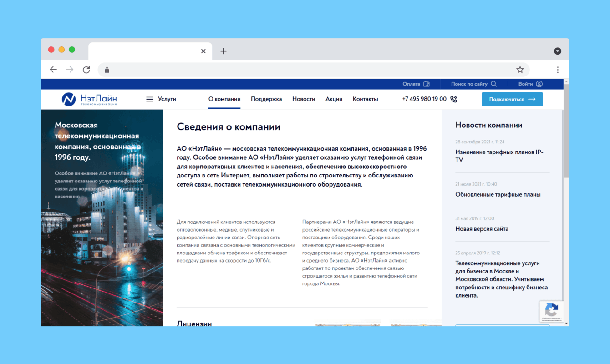Open the Акции menu item
The height and width of the screenshot is (364, 610).
[x=334, y=99]
